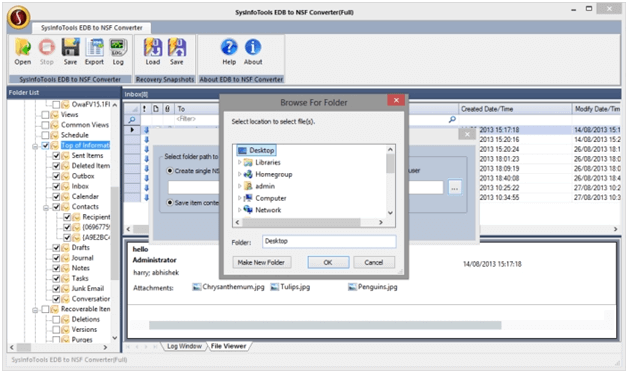
Task: Select the Save item content radio button
Action: point(170,203)
